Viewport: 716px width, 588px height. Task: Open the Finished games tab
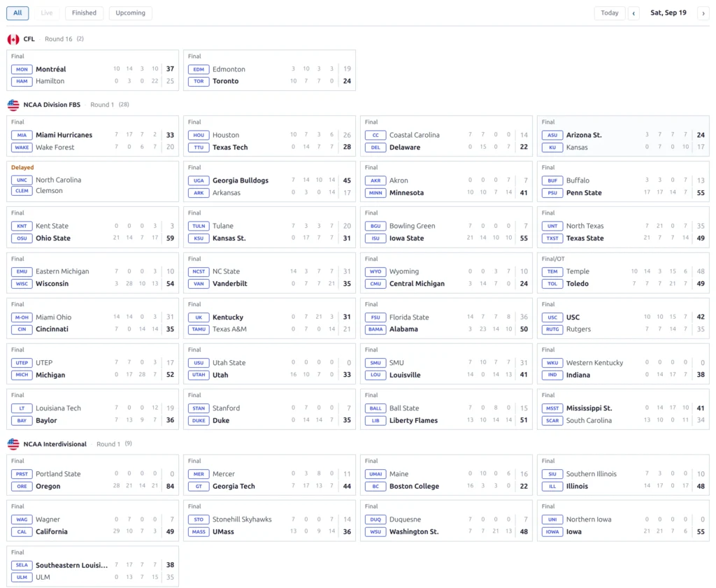coord(84,13)
